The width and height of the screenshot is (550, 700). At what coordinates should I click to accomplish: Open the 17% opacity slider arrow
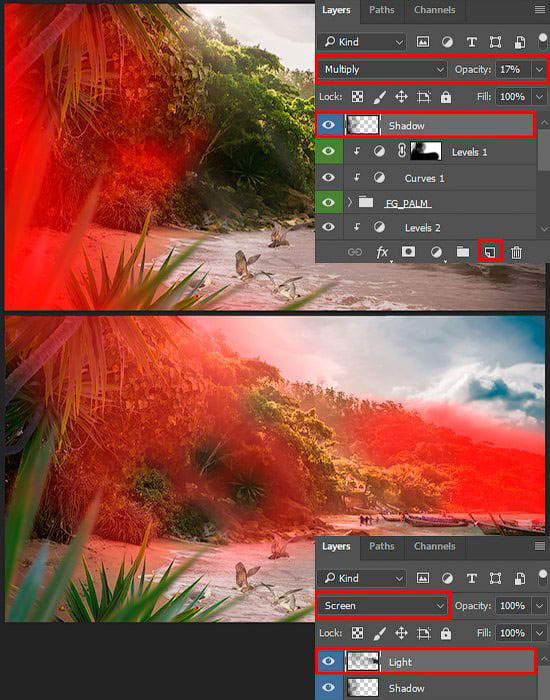point(539,70)
